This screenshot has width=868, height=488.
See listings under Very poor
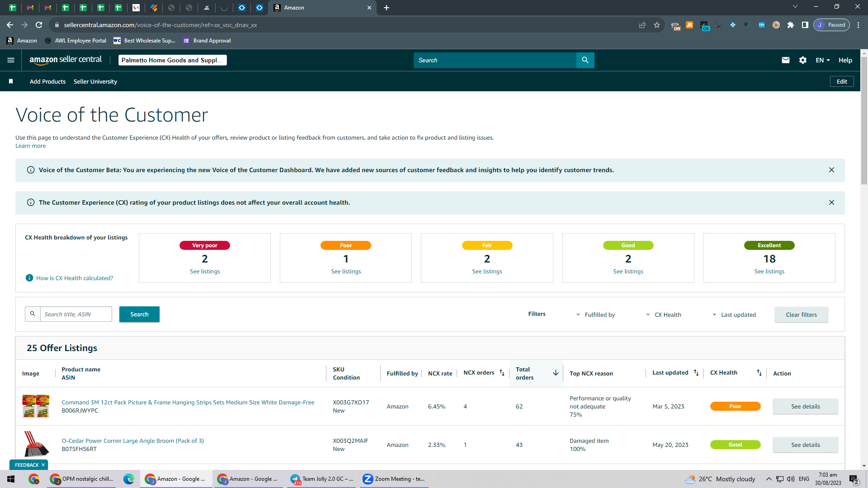[x=205, y=271]
